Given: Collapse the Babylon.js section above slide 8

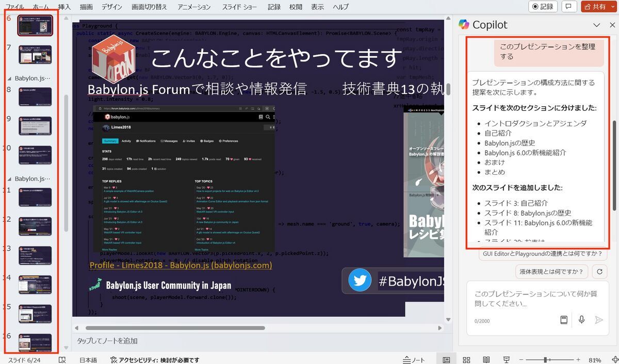Looking at the screenshot, I should (x=9, y=78).
